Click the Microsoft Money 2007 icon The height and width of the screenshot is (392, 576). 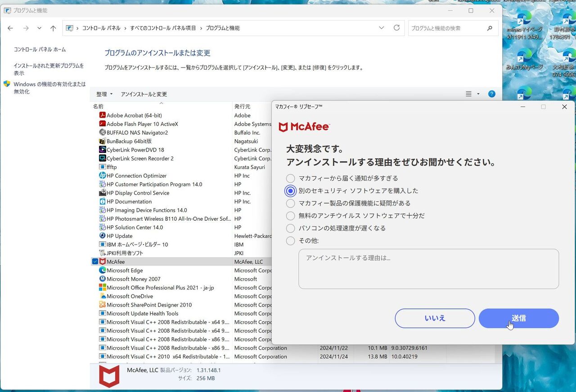103,279
